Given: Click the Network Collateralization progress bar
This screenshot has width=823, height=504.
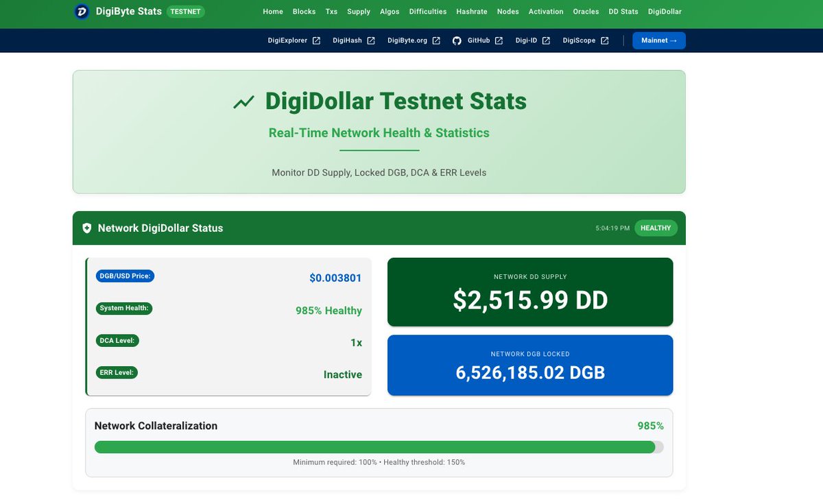Looking at the screenshot, I should (379, 447).
